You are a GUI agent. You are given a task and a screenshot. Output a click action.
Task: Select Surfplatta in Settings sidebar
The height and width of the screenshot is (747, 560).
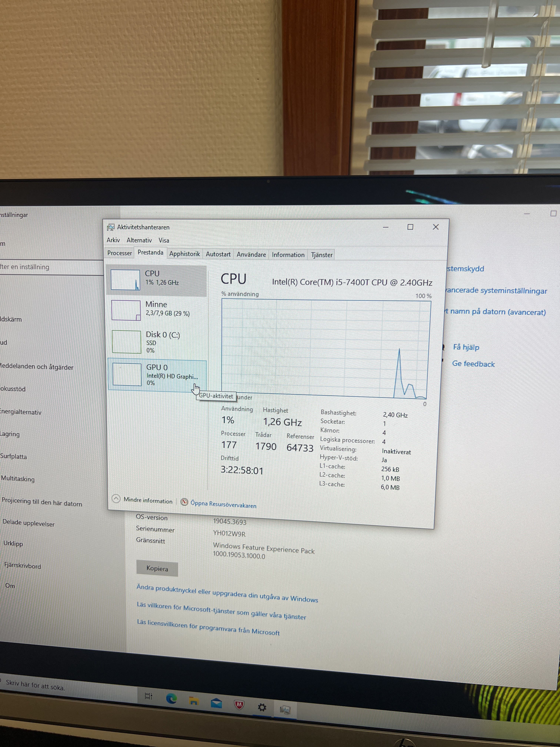click(14, 456)
